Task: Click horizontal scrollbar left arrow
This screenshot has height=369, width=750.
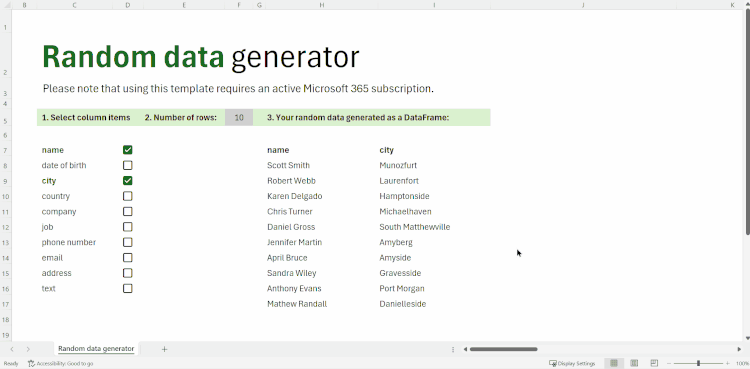Action: tap(465, 349)
